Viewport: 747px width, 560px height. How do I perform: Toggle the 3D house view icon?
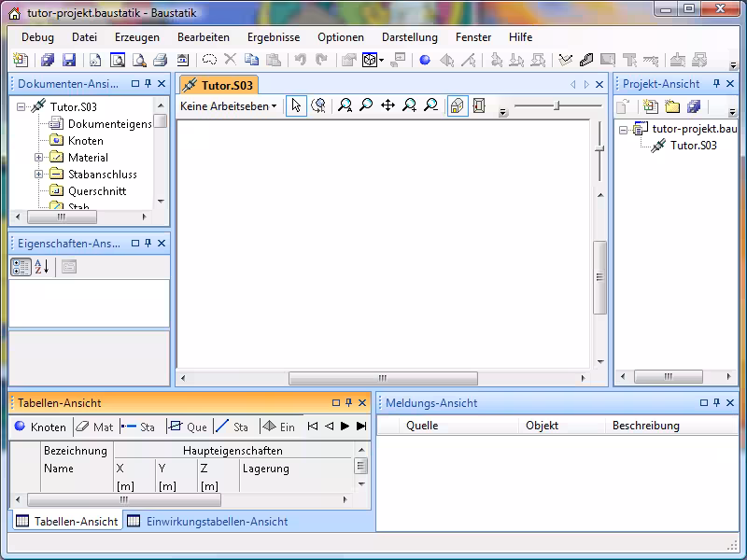coord(457,105)
